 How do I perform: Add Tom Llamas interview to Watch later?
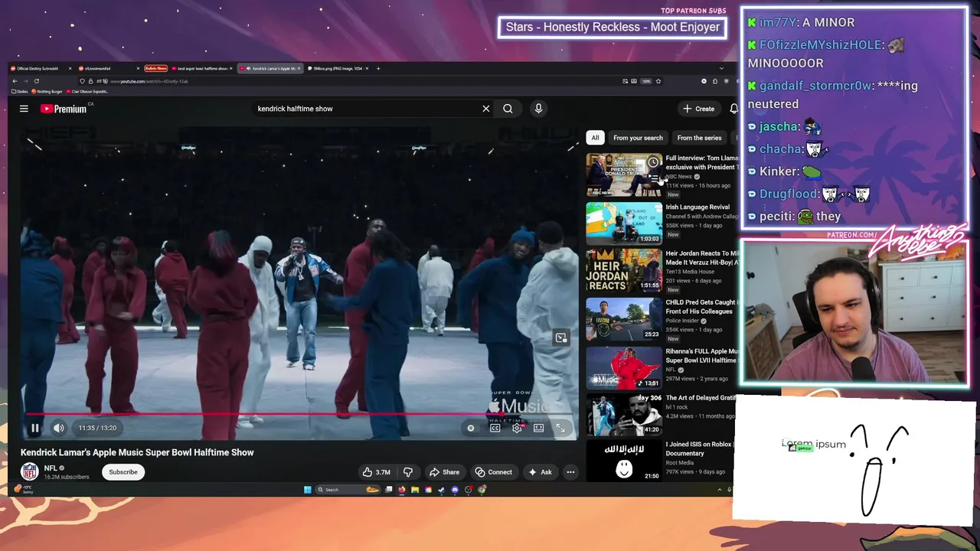click(x=653, y=162)
